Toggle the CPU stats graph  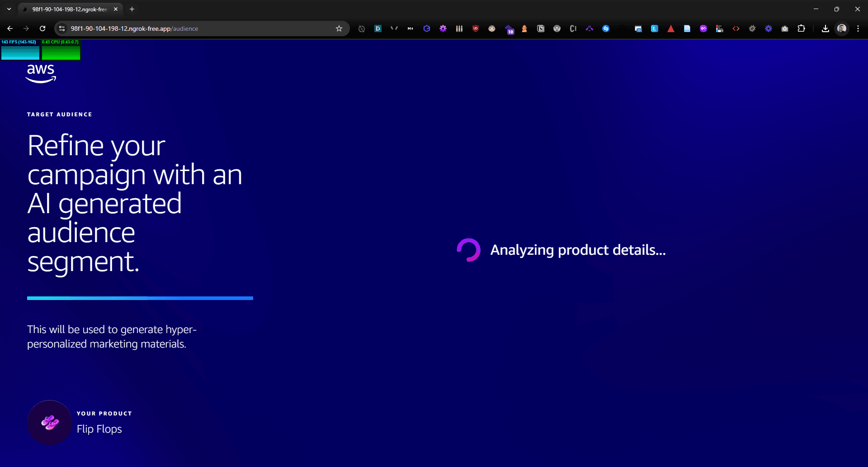click(61, 50)
